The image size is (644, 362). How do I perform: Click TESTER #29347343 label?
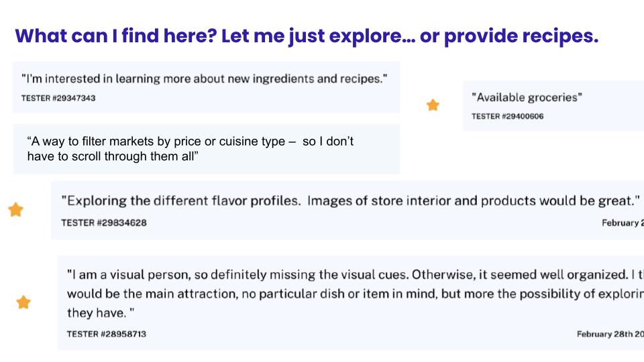click(x=58, y=98)
